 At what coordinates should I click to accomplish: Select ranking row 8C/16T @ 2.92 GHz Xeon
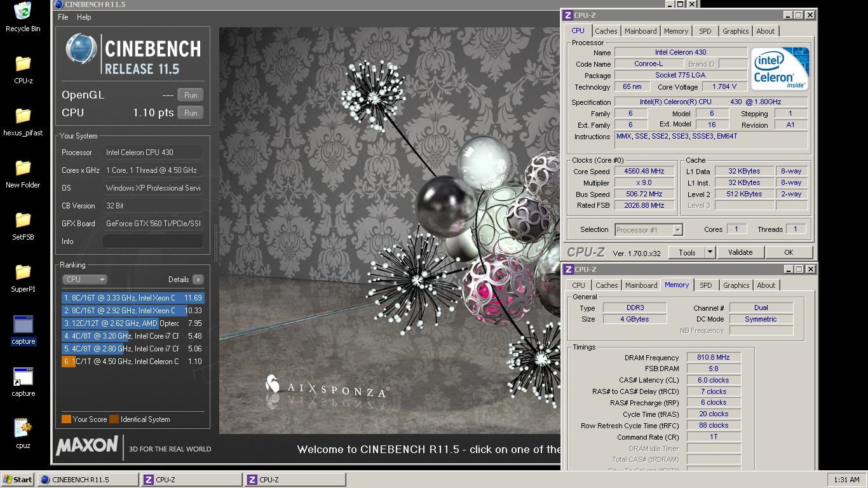click(133, 310)
